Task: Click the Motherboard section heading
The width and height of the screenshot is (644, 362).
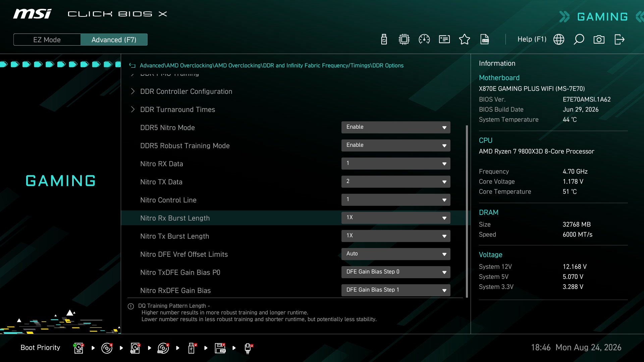Action: coord(499,78)
